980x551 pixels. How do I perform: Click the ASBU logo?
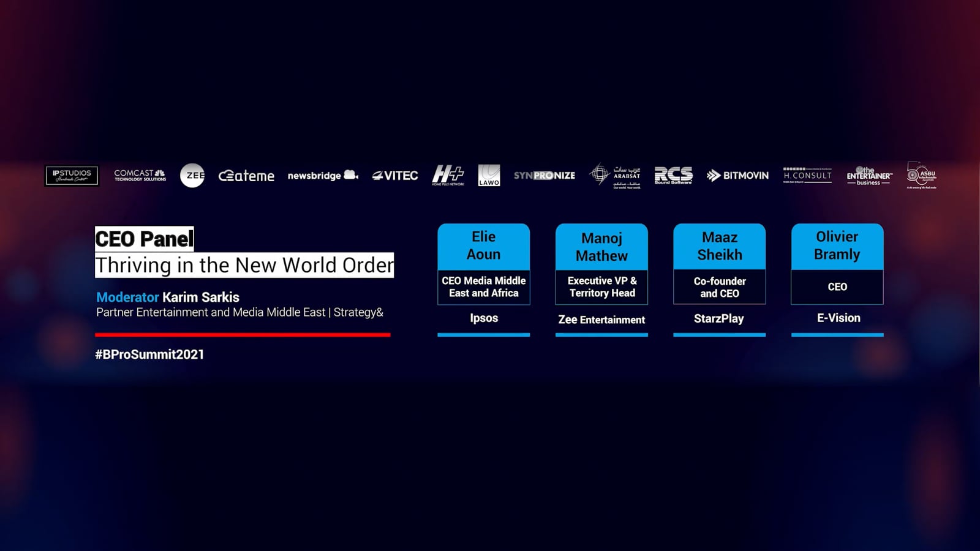pyautogui.click(x=922, y=175)
